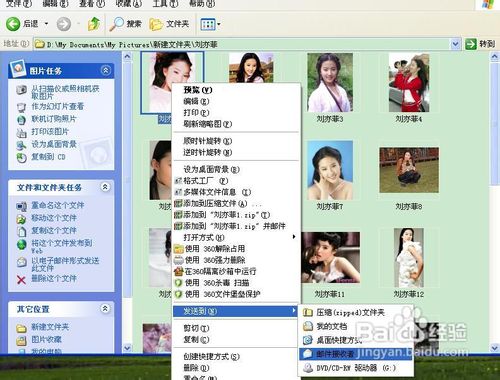
Task: Choose 复制 from context menu
Action: [236, 340]
